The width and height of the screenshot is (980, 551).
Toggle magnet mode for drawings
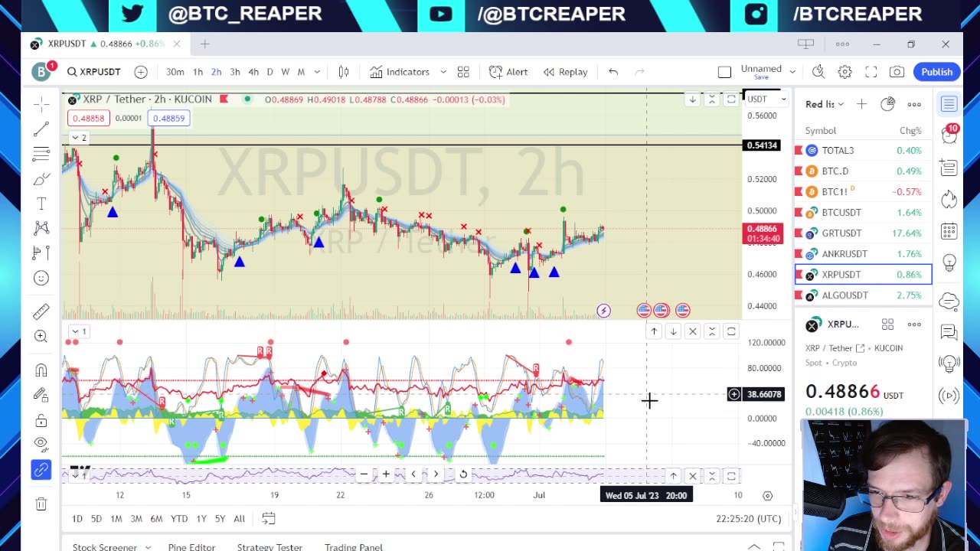pos(41,370)
